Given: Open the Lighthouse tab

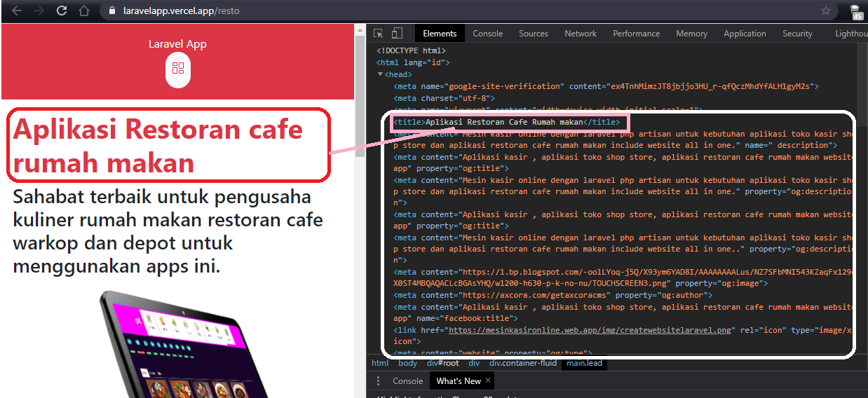Looking at the screenshot, I should point(850,33).
